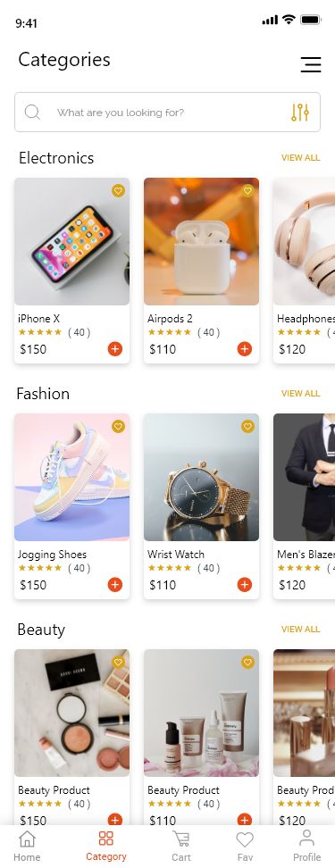Expand Electronics with View All
This screenshot has width=335, height=868.
[301, 158]
